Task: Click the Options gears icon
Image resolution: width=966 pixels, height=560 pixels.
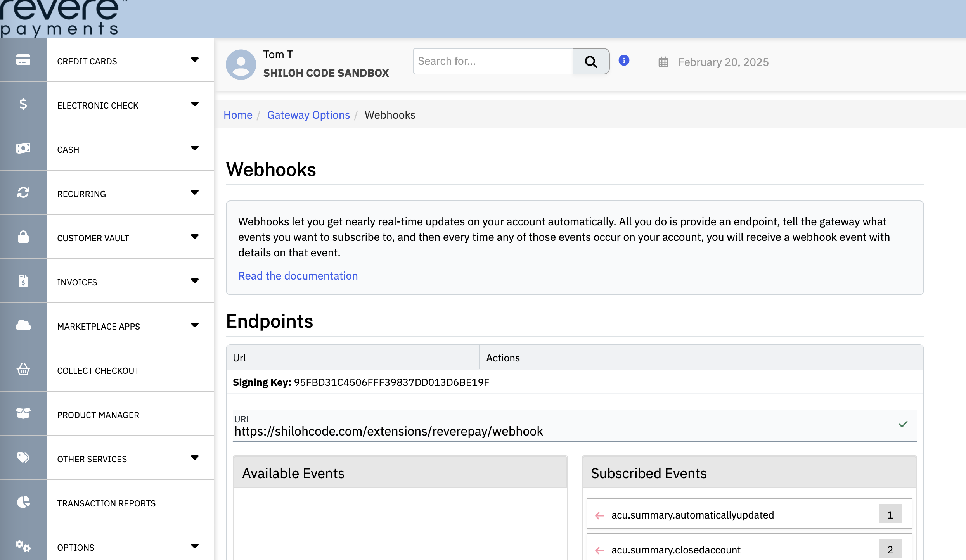Action: tap(23, 546)
